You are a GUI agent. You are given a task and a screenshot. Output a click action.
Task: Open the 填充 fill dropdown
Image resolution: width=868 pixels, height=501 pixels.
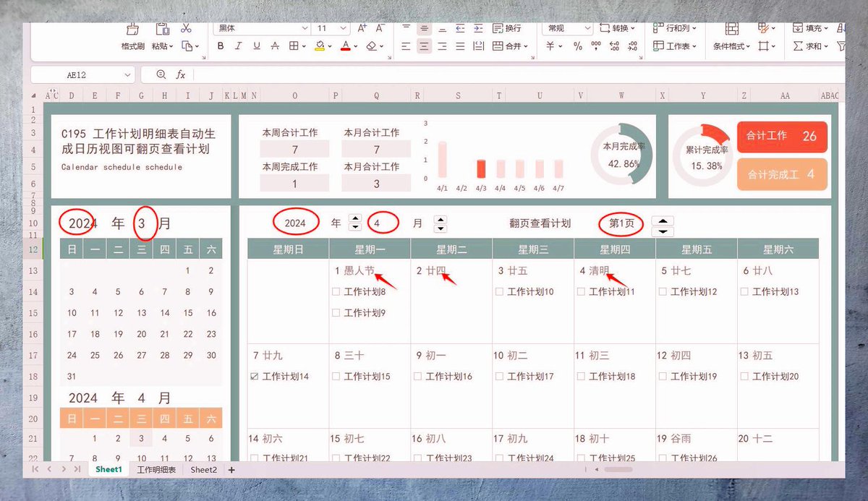click(x=811, y=28)
